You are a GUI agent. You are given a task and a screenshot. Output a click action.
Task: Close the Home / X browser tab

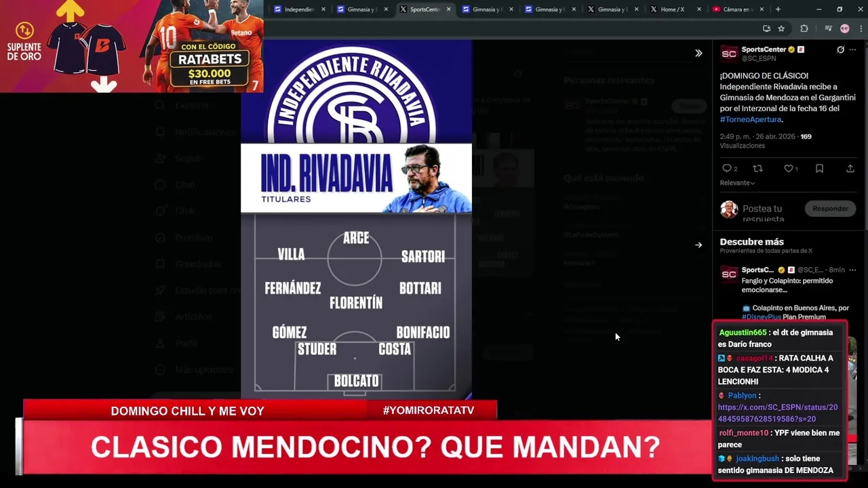click(x=699, y=9)
